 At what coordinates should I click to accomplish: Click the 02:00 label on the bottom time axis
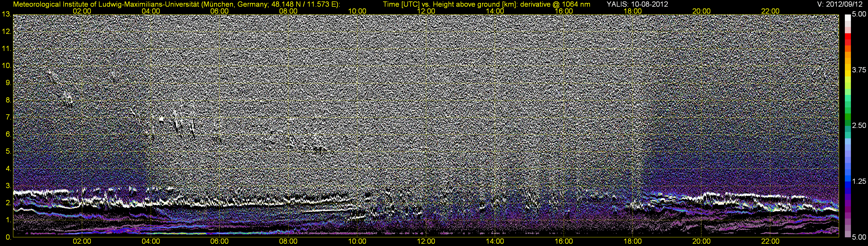(82, 241)
